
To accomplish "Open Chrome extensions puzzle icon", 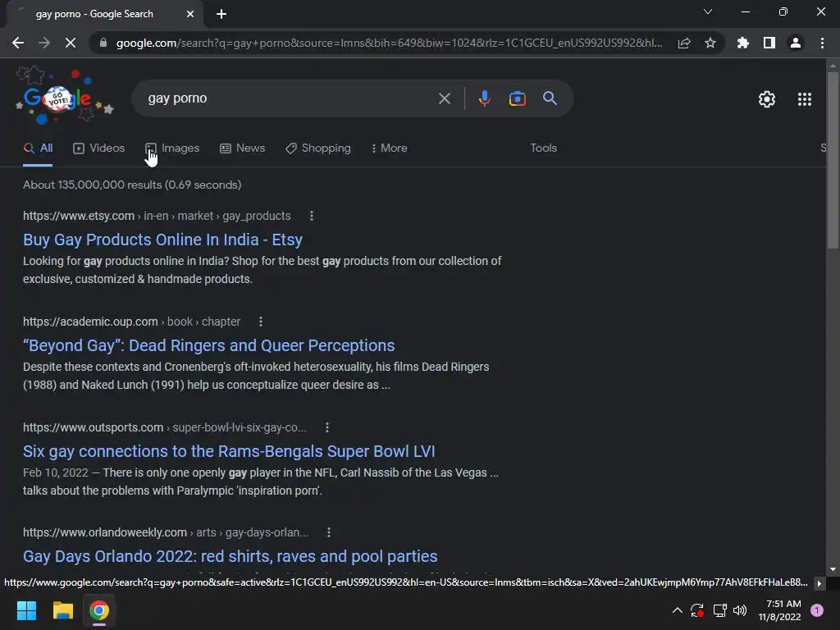I will tap(743, 43).
